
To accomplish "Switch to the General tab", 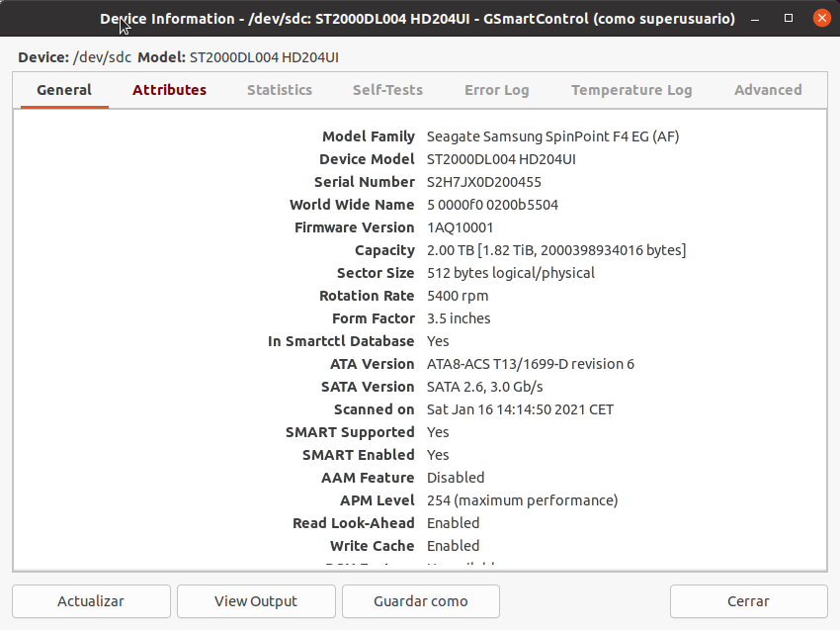I will pyautogui.click(x=64, y=90).
